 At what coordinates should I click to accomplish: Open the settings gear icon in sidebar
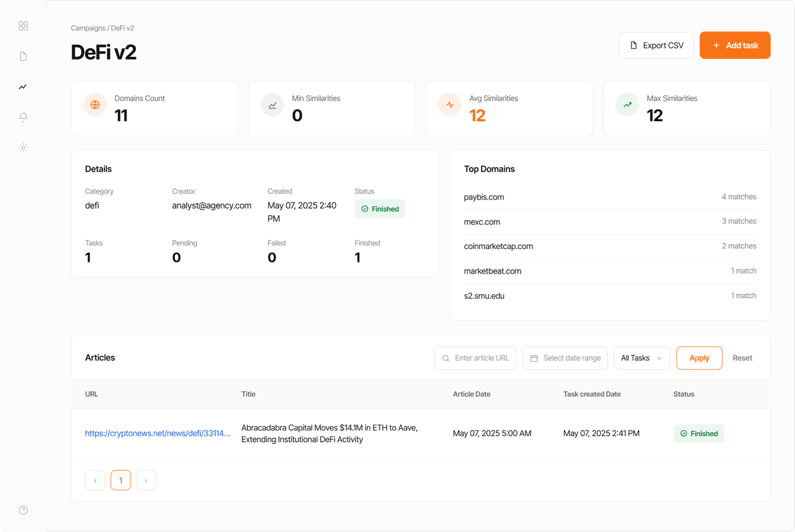23,148
